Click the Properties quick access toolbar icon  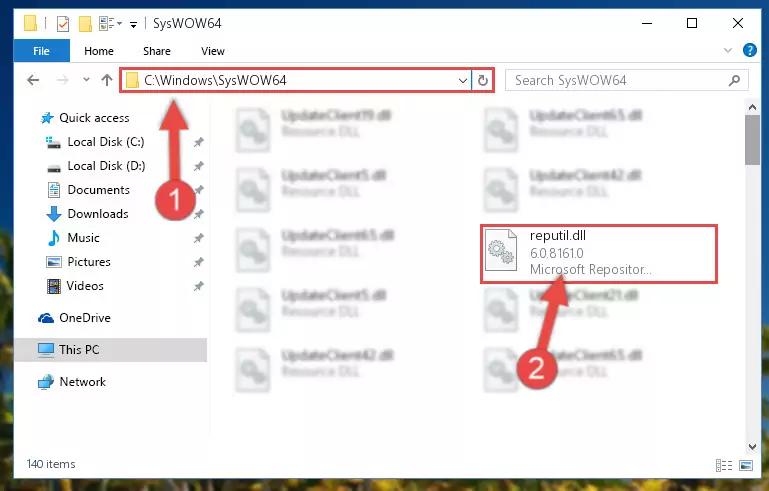(x=63, y=24)
